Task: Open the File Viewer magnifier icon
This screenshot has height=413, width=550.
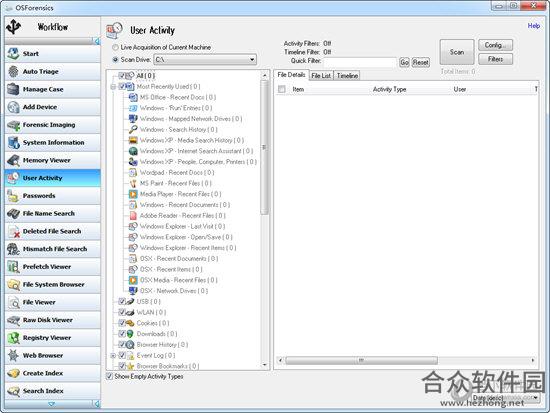Action: pos(13,302)
